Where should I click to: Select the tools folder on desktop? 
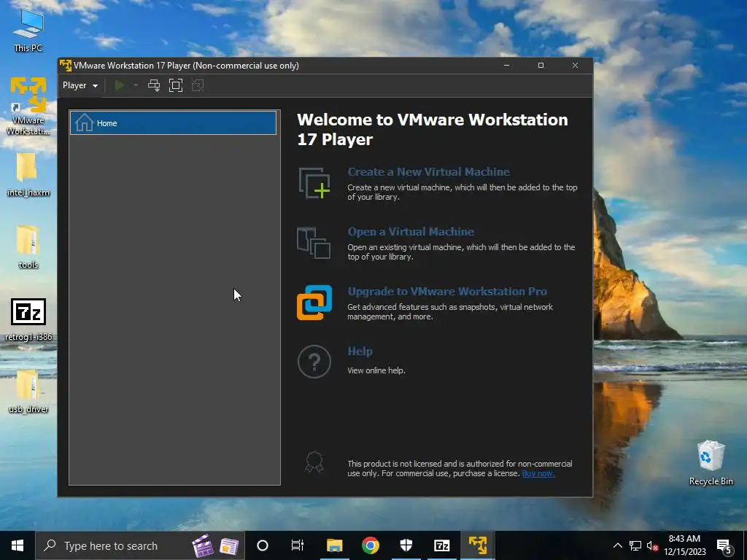tap(28, 247)
